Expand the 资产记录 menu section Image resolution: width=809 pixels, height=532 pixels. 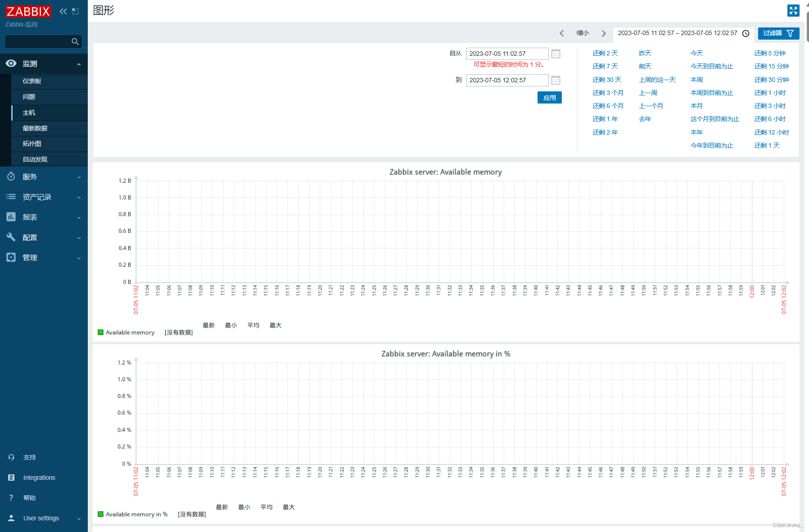(x=79, y=197)
